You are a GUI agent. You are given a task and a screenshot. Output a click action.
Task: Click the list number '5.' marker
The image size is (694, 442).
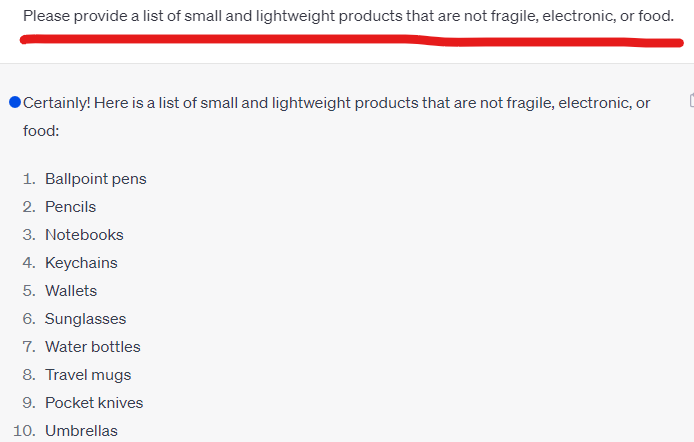[x=30, y=291]
